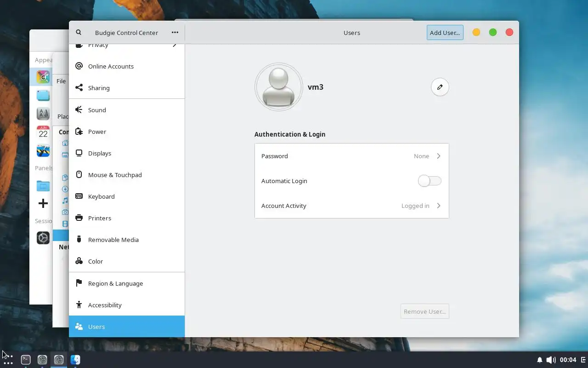Click the calendar icon showing 22 in Desktop Settings
The width and height of the screenshot is (588, 368).
click(43, 132)
